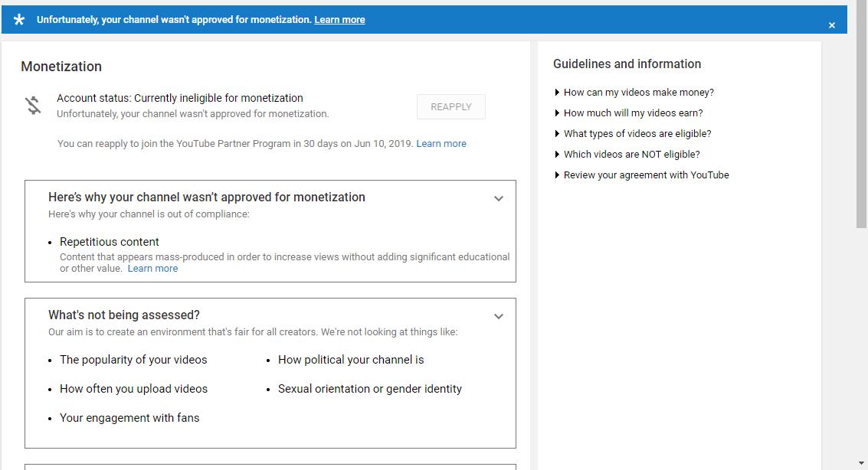Click 'How often you upload videos' text
This screenshot has height=470, width=868.
pos(133,390)
